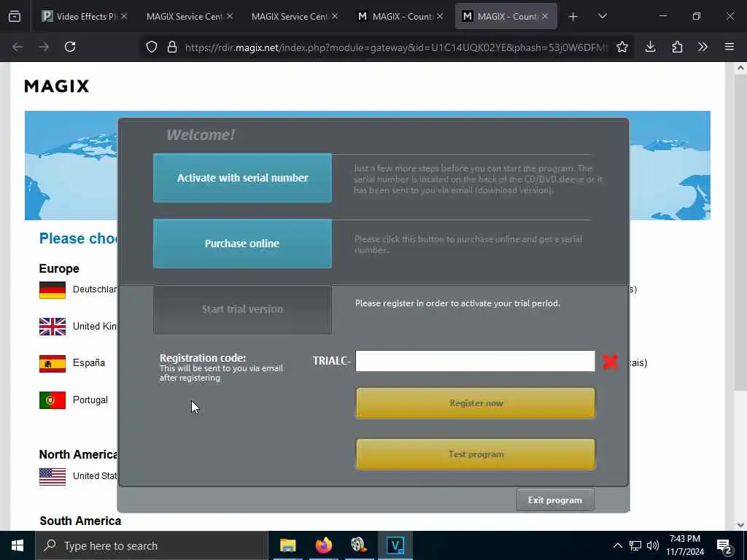
Task: Open the Windows Start menu
Action: tap(18, 545)
